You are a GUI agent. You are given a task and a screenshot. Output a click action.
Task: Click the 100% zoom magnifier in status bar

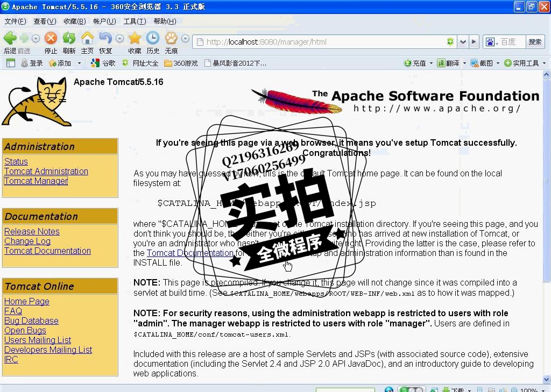click(x=514, y=389)
